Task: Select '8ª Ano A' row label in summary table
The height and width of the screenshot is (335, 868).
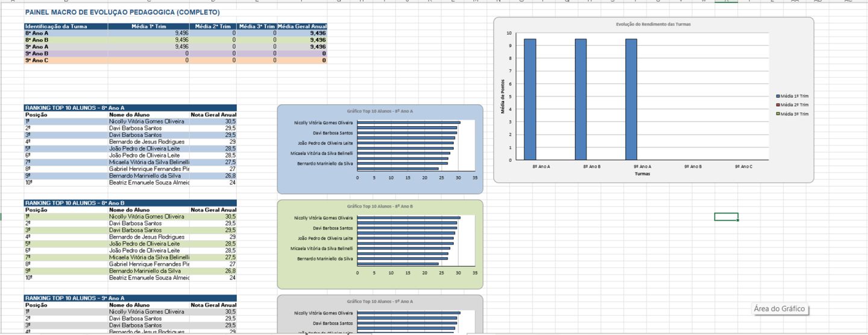Action: click(x=66, y=33)
